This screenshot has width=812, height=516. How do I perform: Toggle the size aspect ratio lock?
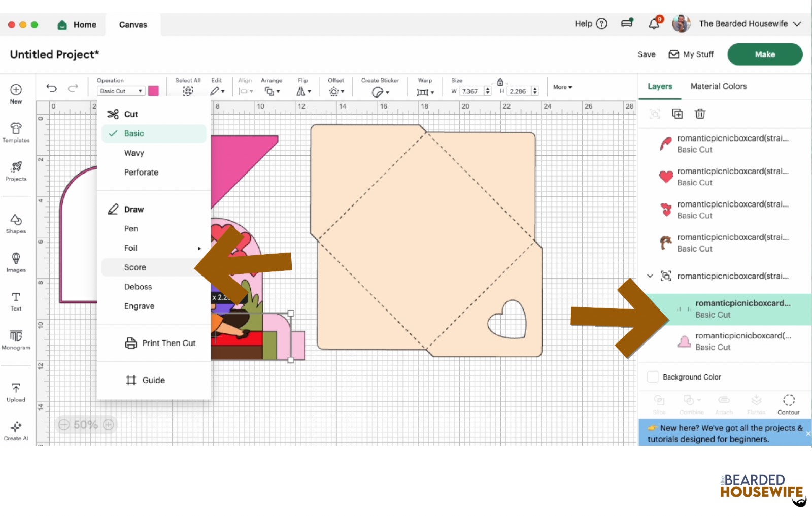500,82
